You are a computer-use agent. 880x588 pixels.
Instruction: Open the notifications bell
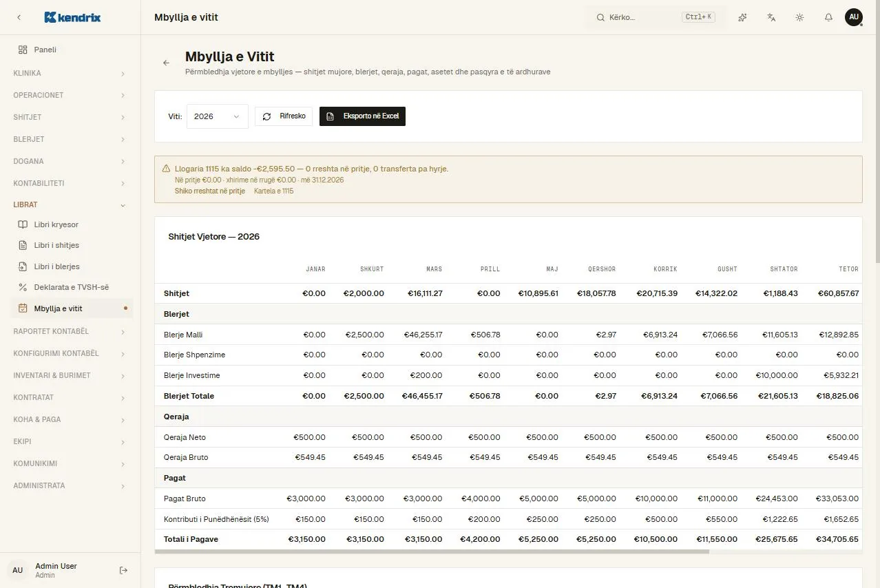click(828, 17)
